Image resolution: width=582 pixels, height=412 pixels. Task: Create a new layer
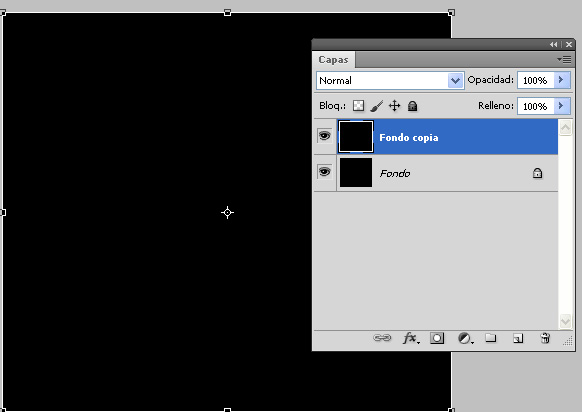[x=518, y=338]
